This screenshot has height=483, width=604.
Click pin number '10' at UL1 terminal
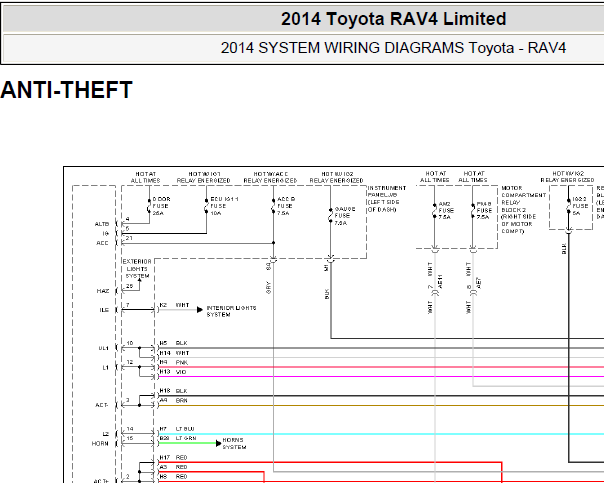pos(130,343)
